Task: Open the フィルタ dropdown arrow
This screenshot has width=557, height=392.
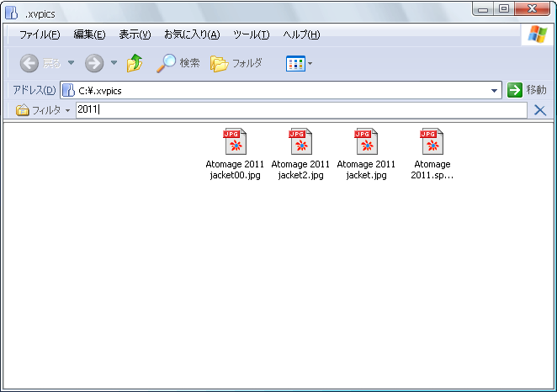Action: tap(67, 110)
